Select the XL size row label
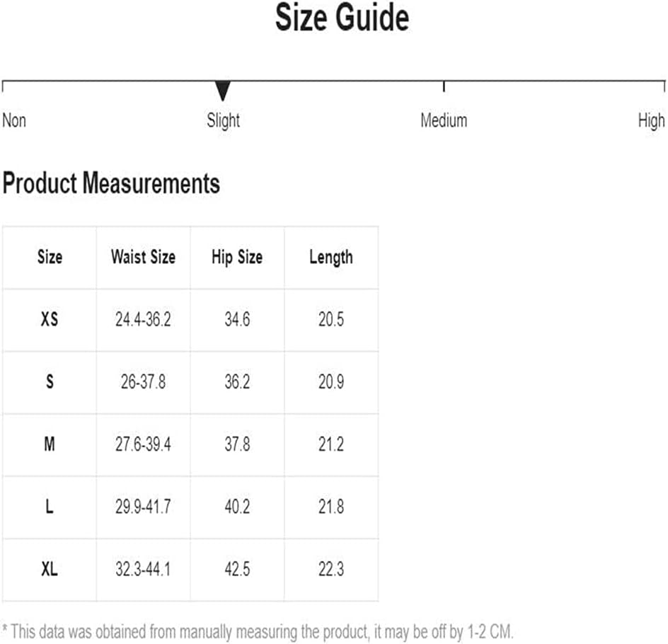Screen dimensions: 668x644 point(50,568)
